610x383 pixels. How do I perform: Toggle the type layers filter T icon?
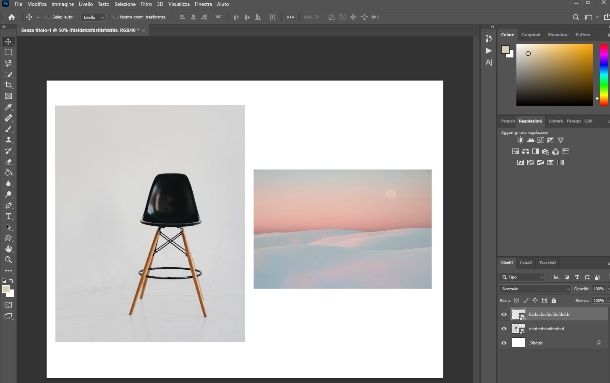tap(577, 277)
